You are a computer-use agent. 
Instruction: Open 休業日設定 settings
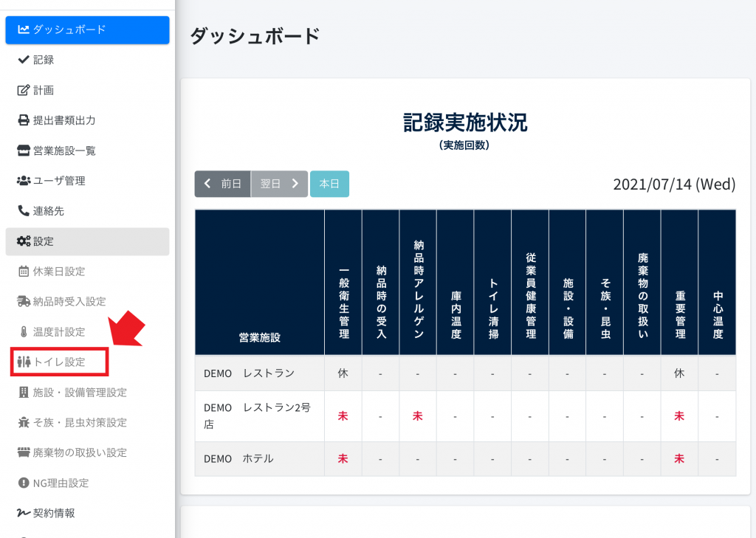pyautogui.click(x=87, y=272)
